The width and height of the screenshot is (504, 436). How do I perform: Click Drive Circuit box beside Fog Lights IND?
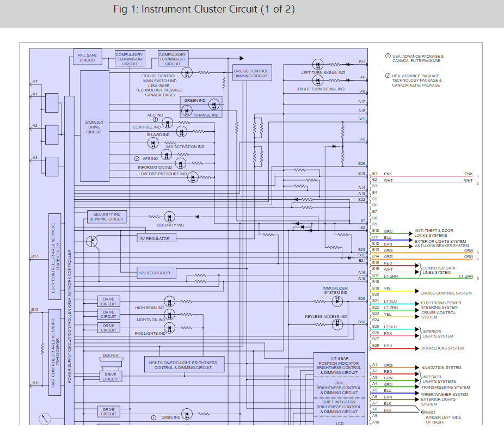(109, 328)
